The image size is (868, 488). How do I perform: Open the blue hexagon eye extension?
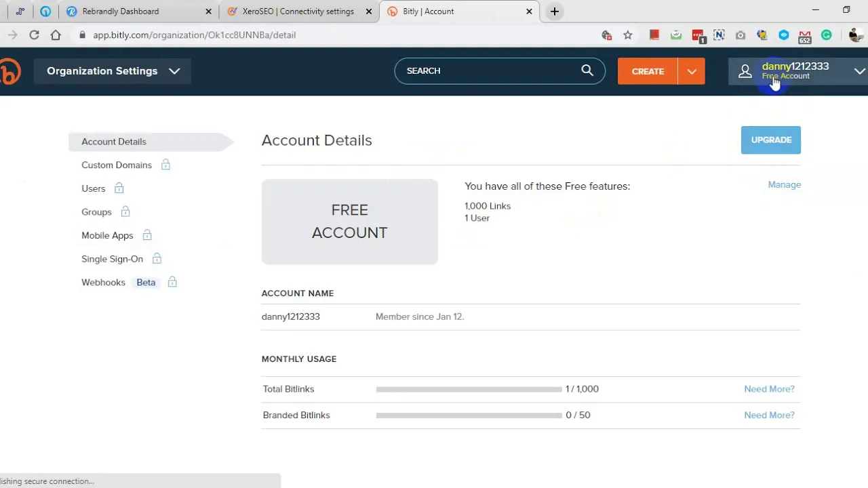coord(784,35)
